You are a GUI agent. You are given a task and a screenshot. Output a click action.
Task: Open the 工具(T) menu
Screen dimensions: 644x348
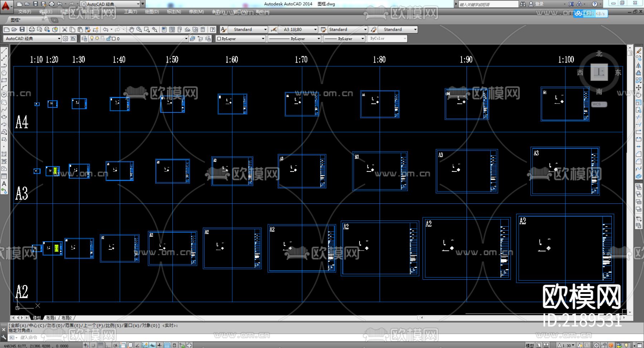(x=131, y=12)
